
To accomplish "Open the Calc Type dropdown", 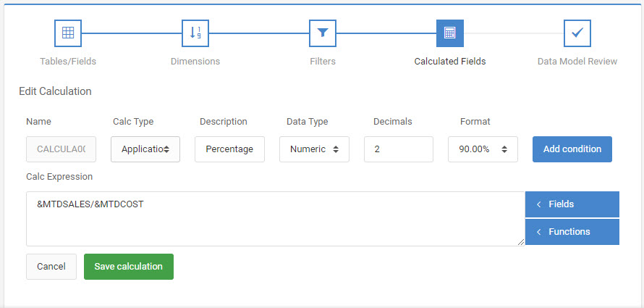I will point(145,149).
